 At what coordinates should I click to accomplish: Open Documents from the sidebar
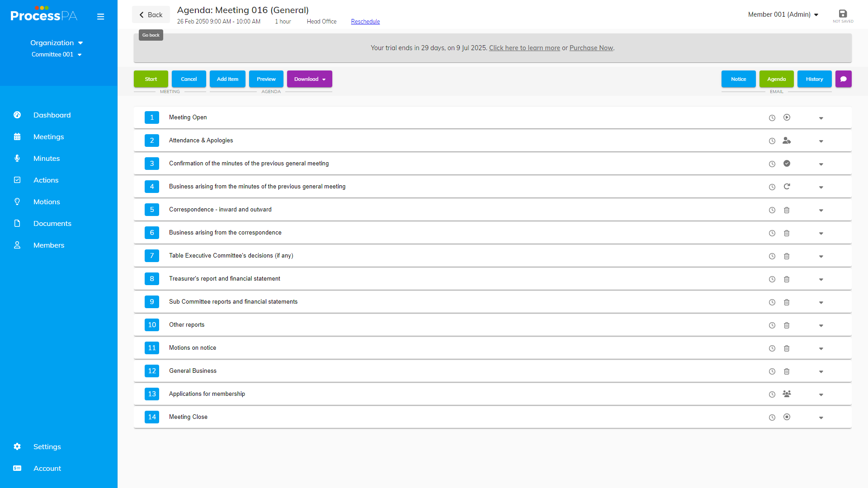[52, 224]
